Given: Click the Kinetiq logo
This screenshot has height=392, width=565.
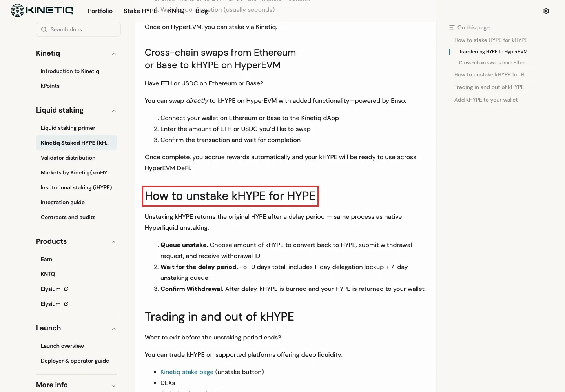Looking at the screenshot, I should point(42,11).
